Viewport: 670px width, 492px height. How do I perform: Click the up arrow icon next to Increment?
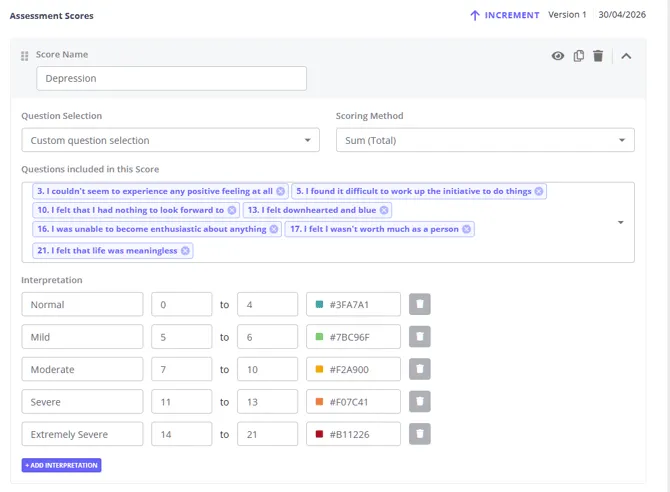pos(475,15)
